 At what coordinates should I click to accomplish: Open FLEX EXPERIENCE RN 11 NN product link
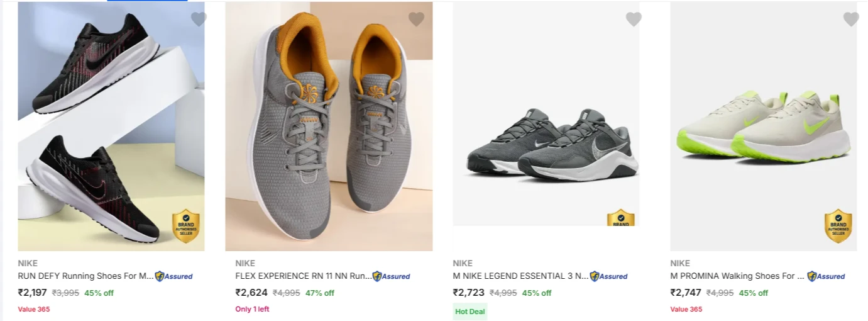click(x=304, y=276)
